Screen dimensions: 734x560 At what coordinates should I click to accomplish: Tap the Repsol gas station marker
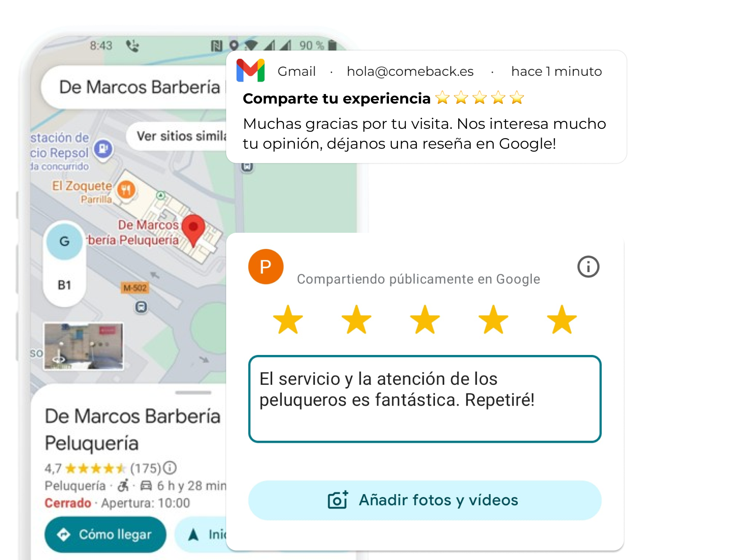click(103, 149)
